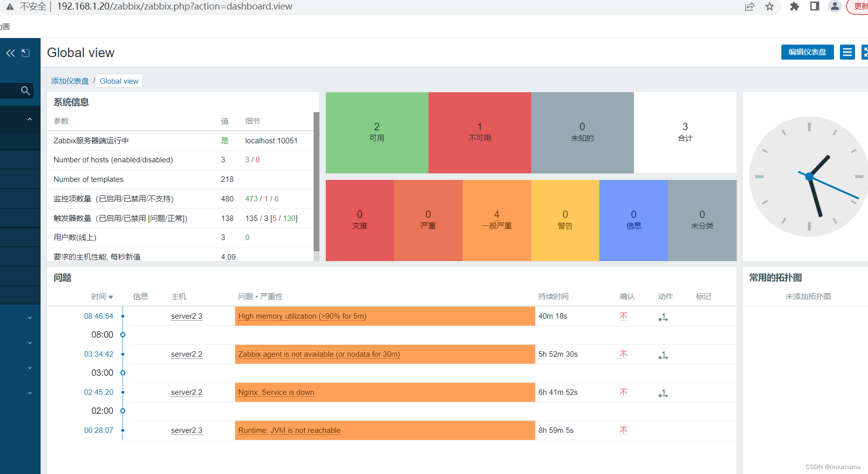The image size is (868, 474).
Task: Click host server2.3 in 00:28:07 row
Action: pyautogui.click(x=186, y=430)
